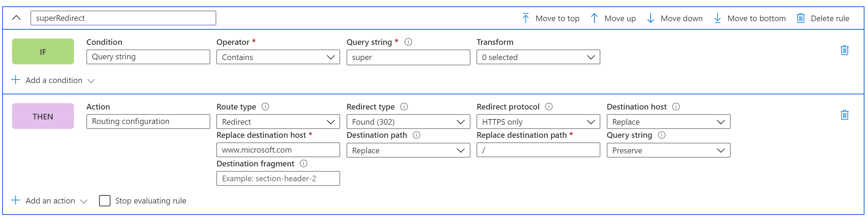
Task: Click the rule name field superRedirect
Action: tap(123, 18)
